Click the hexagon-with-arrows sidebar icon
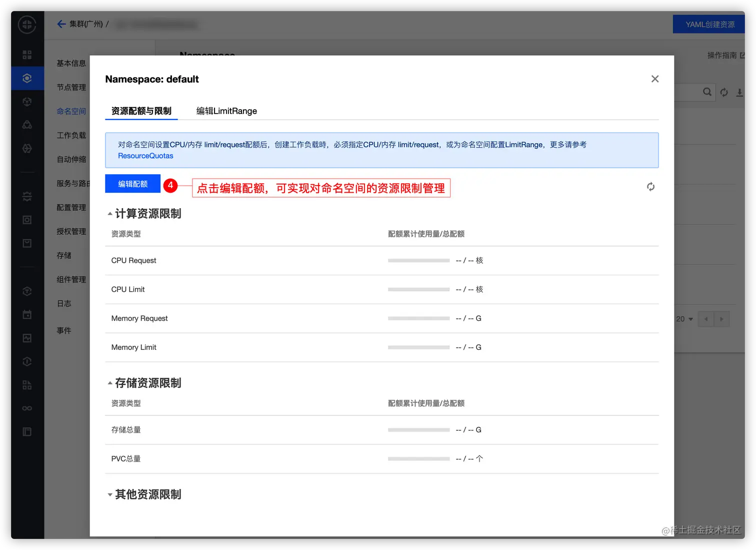The height and width of the screenshot is (550, 756). 27,148
